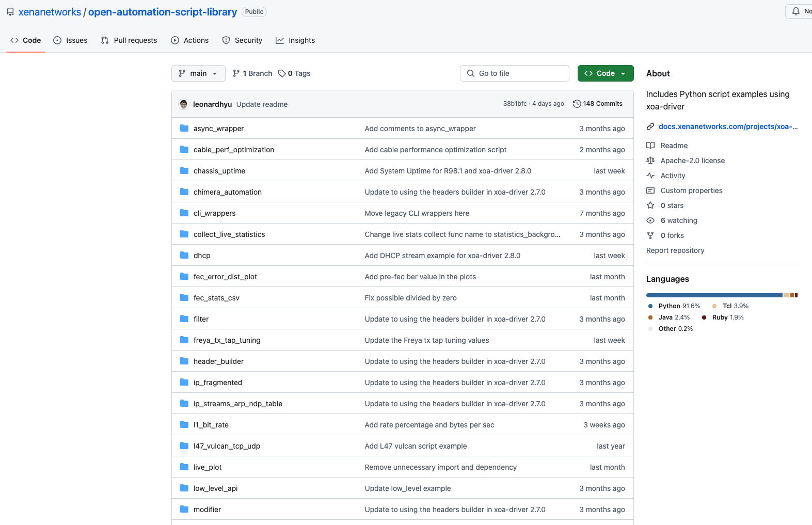This screenshot has width=812, height=525.
Task: Click the star icon beside 0 stars
Action: [650, 205]
